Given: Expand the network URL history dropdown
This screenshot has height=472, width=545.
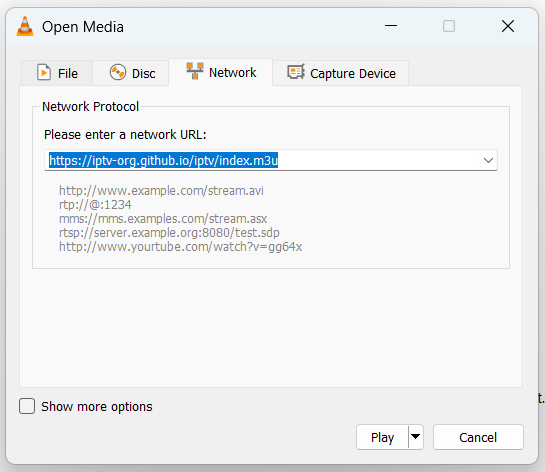Looking at the screenshot, I should click(488, 160).
